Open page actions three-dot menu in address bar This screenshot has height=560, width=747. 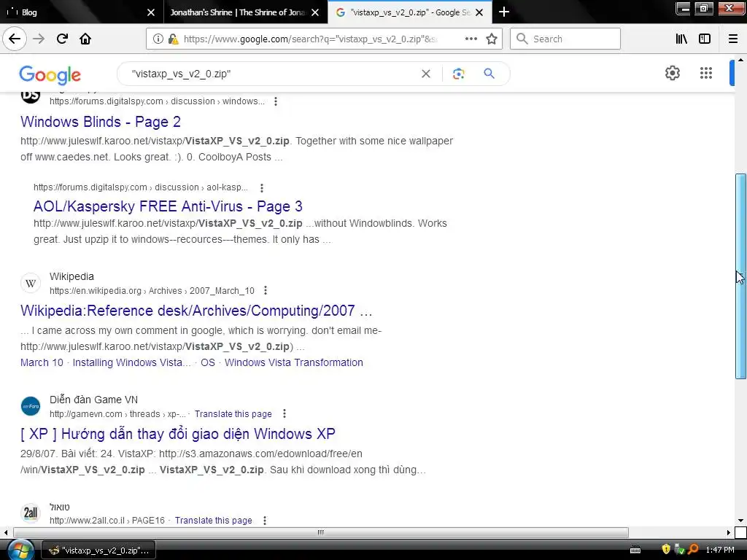click(x=471, y=39)
